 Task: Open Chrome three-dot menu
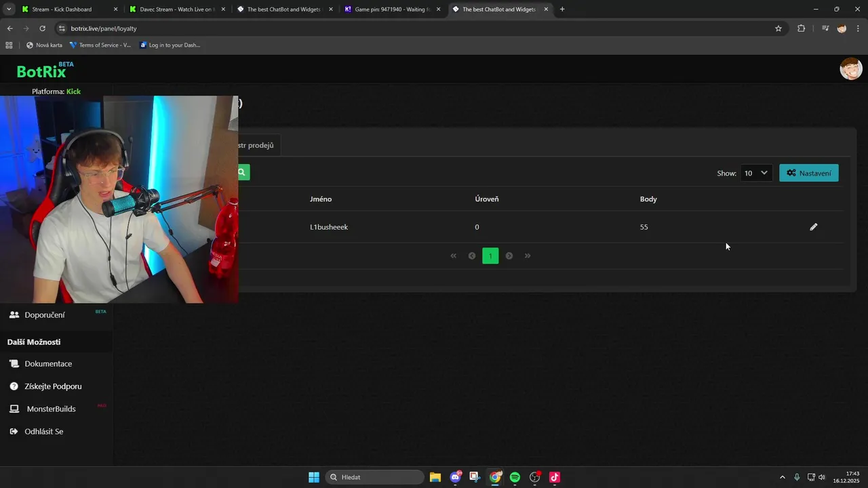(x=859, y=28)
